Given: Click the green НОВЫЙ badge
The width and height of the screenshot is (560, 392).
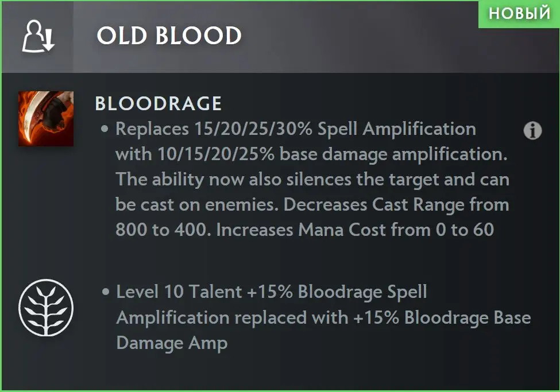Looking at the screenshot, I should (519, 14).
